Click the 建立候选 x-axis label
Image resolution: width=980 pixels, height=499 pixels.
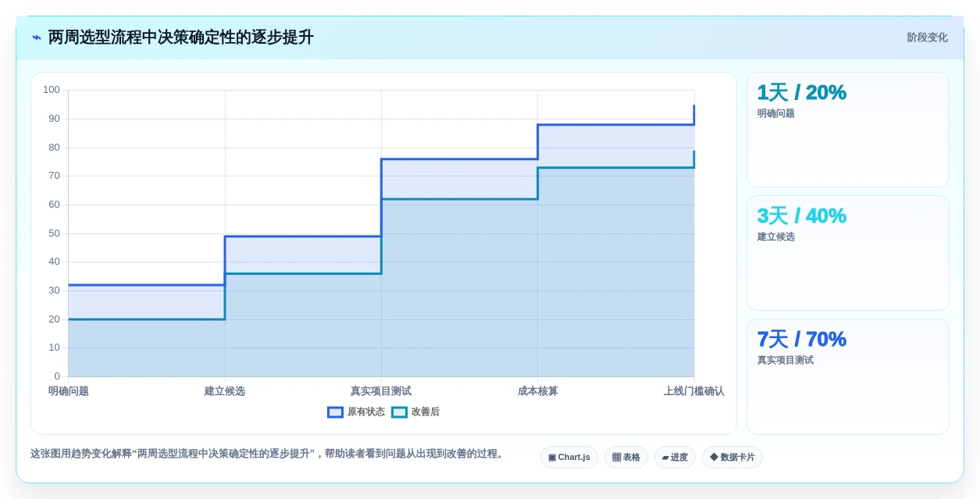click(225, 391)
